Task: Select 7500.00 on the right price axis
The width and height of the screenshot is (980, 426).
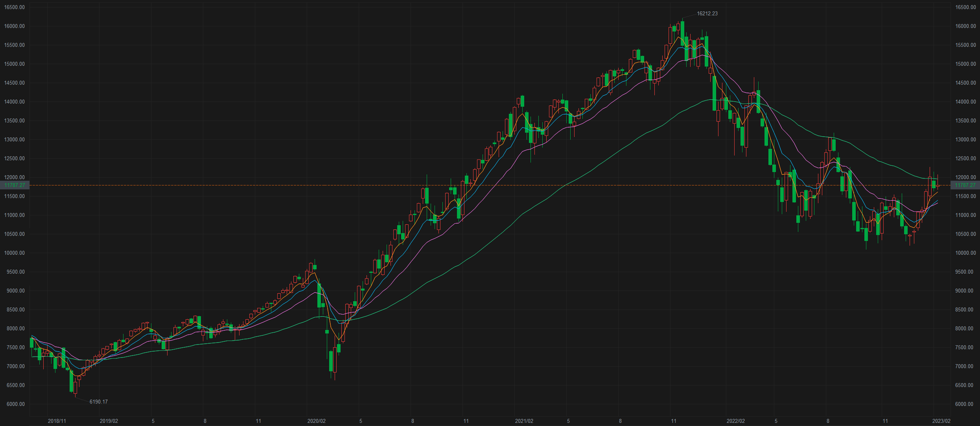Action: tap(964, 347)
